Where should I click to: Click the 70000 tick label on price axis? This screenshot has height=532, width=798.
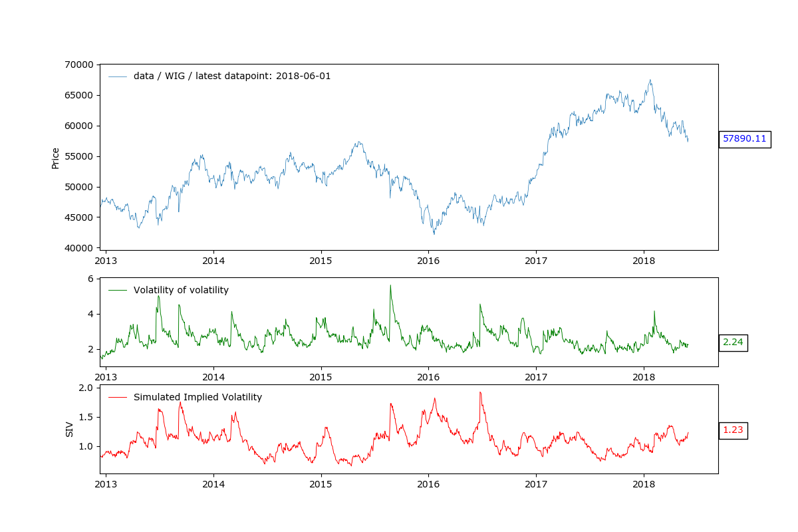pos(79,65)
